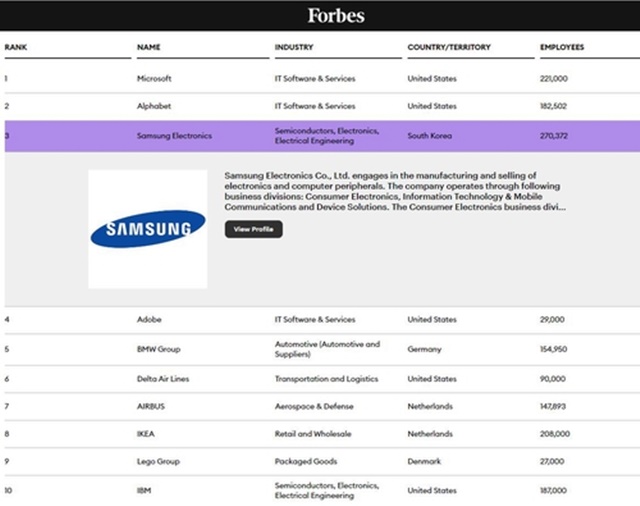Click Microsoft's employee count 221,000

coord(553,78)
